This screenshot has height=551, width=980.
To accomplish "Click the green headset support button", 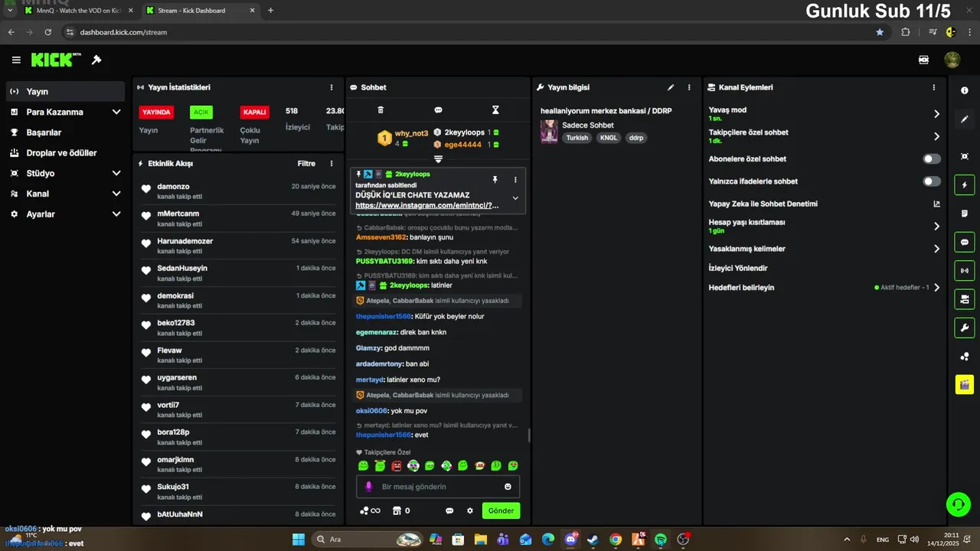I will coord(958,504).
